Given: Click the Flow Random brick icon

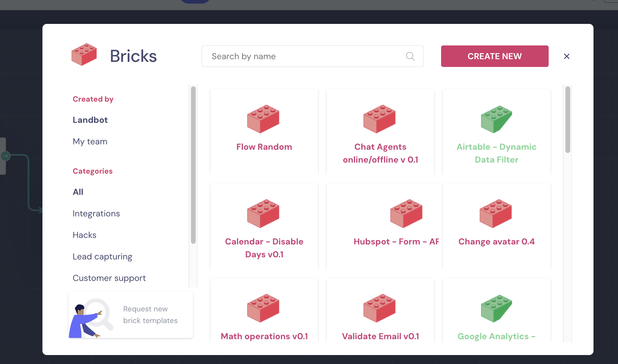Looking at the screenshot, I should (x=263, y=119).
